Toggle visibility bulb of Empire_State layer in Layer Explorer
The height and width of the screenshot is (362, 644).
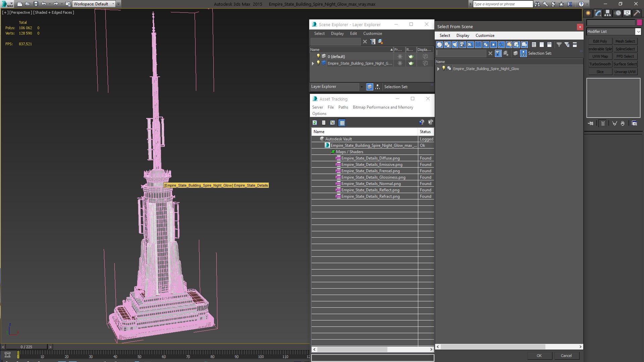(318, 63)
